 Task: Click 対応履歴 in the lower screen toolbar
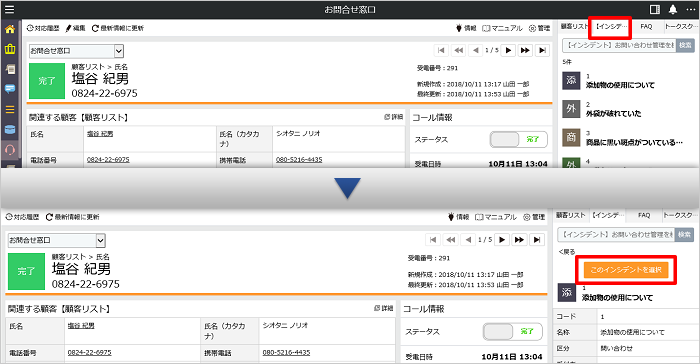[x=22, y=217]
